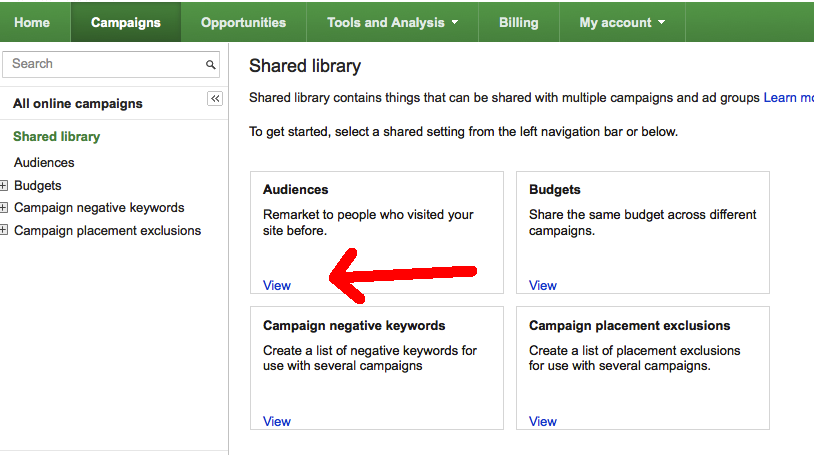Select All online campaigns in sidebar
Image resolution: width=814 pixels, height=455 pixels.
[x=78, y=104]
